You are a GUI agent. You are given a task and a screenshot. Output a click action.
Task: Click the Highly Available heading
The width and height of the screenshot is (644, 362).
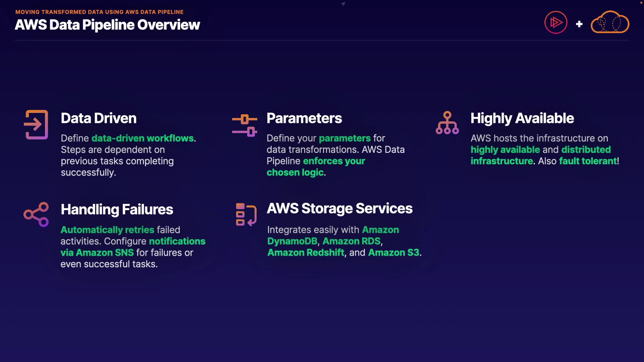pos(522,118)
